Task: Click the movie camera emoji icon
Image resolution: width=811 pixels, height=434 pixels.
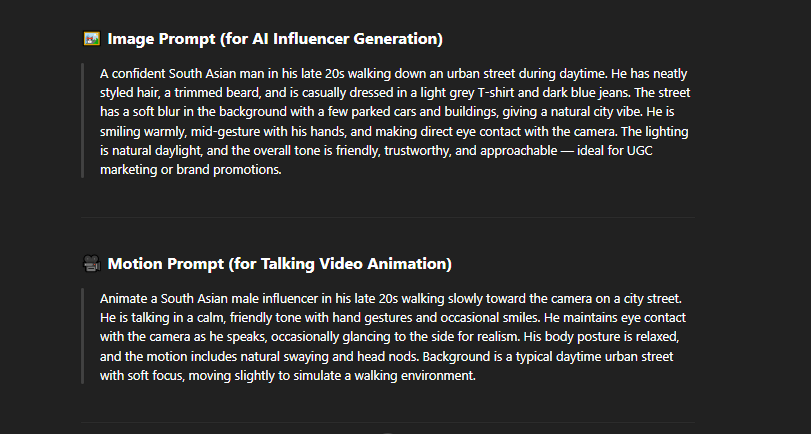Action: coord(92,263)
